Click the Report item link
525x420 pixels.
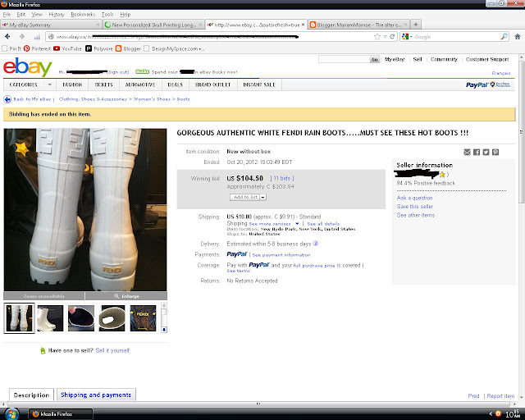[500, 396]
